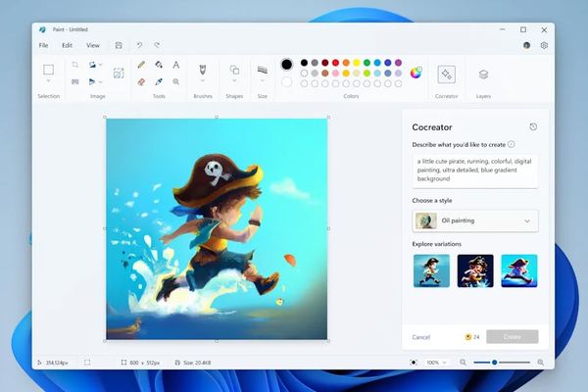The width and height of the screenshot is (588, 392).
Task: Pick the yellow color swatch
Action: click(x=357, y=63)
